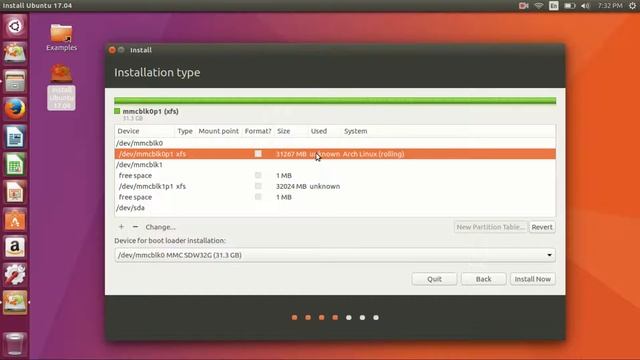Select the running installer icon in the dock
640x360 pixels.
[x=15, y=302]
